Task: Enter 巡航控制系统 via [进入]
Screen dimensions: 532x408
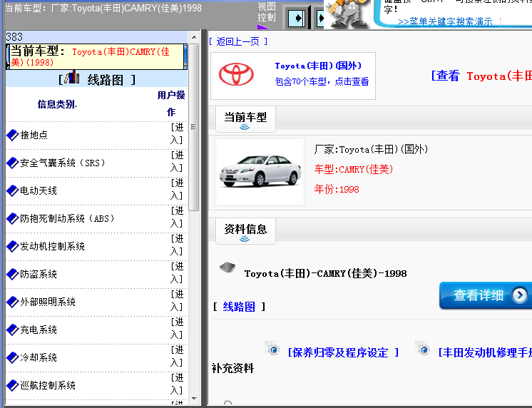Action: coord(177,384)
